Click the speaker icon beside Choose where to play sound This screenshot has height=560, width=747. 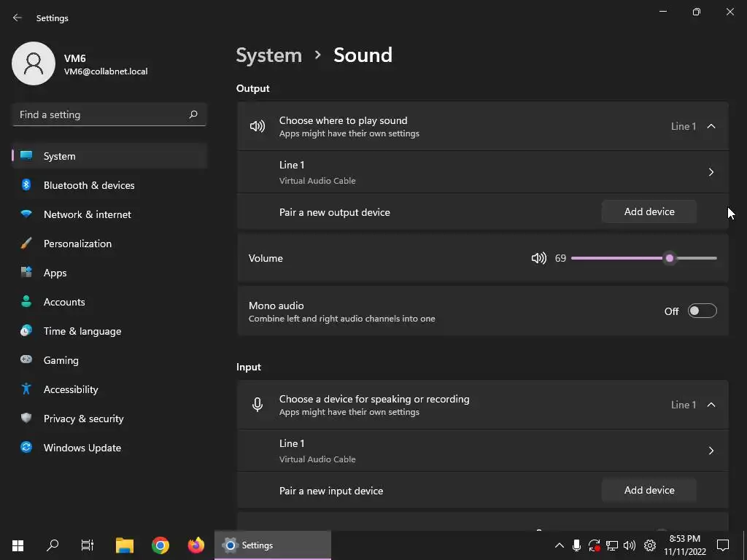(258, 126)
